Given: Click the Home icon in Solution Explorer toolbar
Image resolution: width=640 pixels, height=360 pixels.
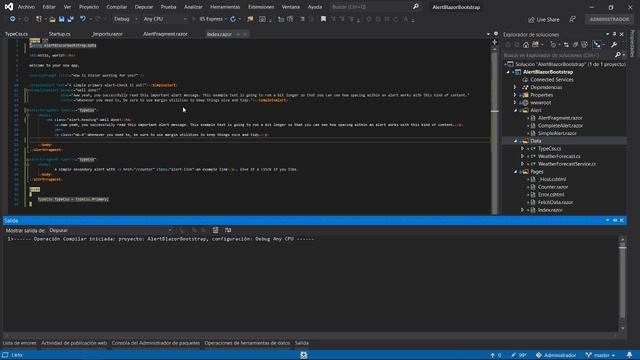Looking at the screenshot, I should point(526,44).
